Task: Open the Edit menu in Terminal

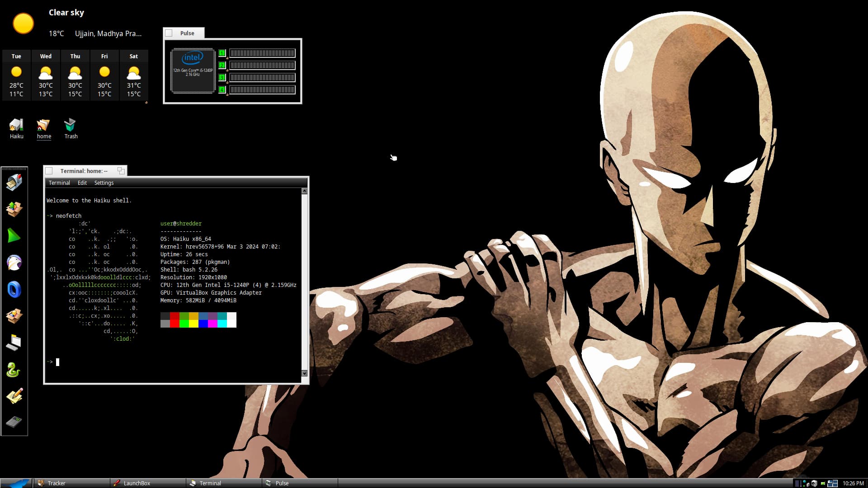Action: click(82, 183)
